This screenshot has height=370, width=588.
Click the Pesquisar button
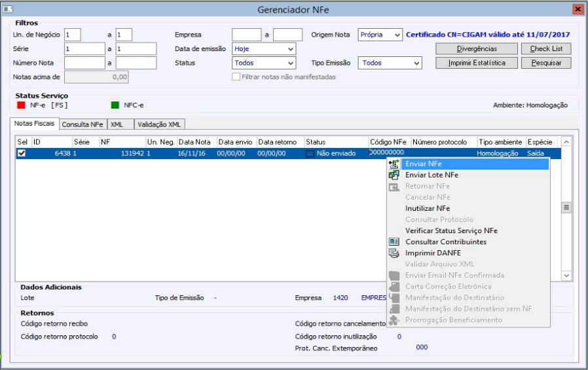pos(546,63)
